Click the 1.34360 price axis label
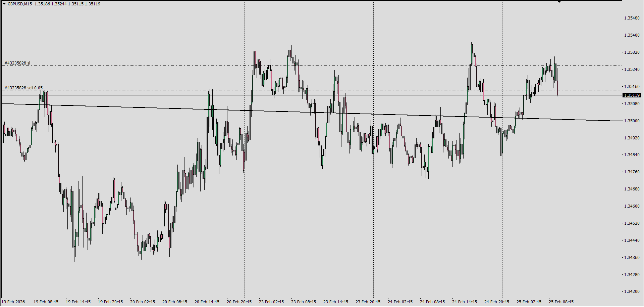644x307 pixels. [632, 258]
